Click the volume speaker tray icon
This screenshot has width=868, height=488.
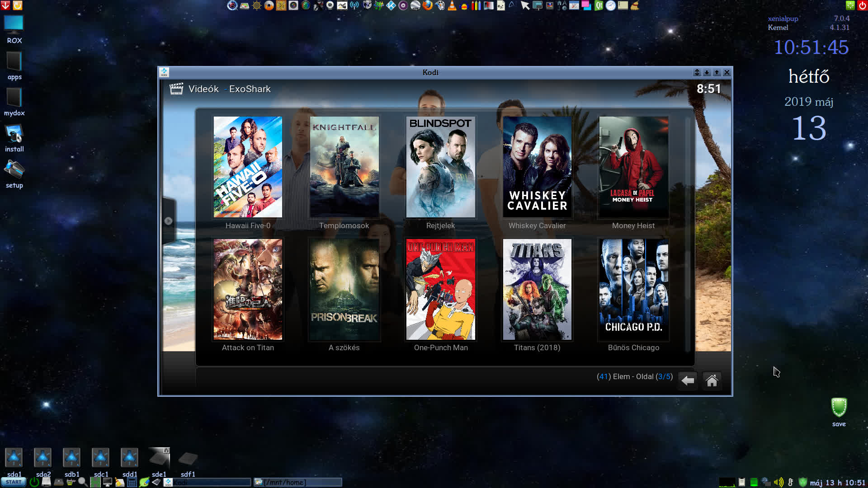pos(778,482)
